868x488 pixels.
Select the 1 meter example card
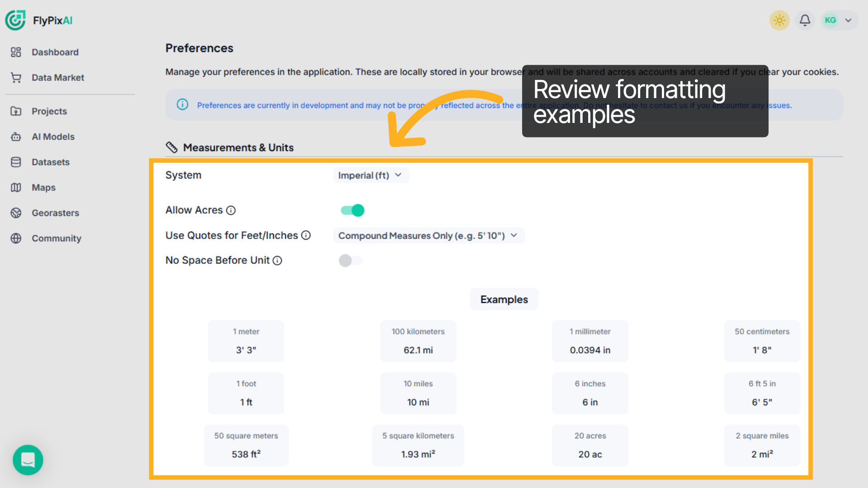(x=246, y=341)
